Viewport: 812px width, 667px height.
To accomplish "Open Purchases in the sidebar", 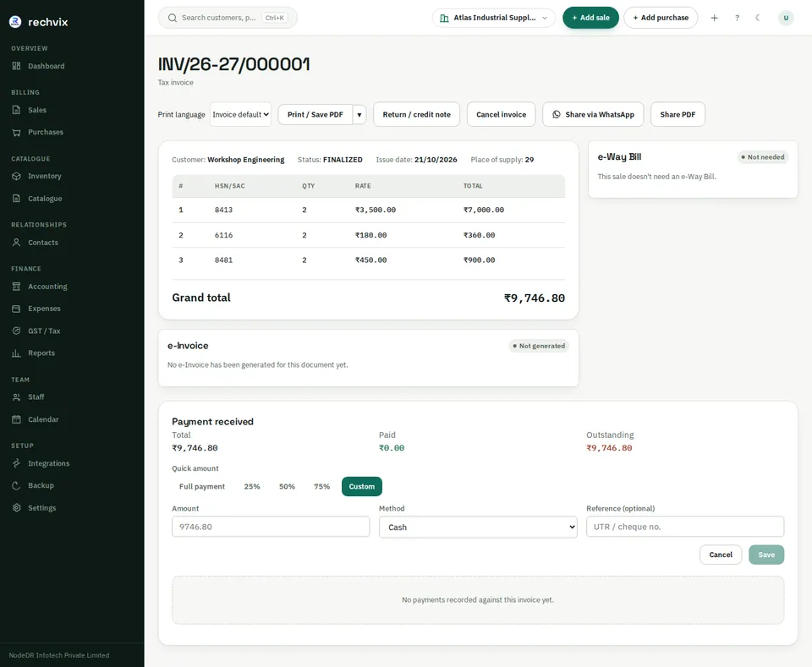I will click(46, 132).
